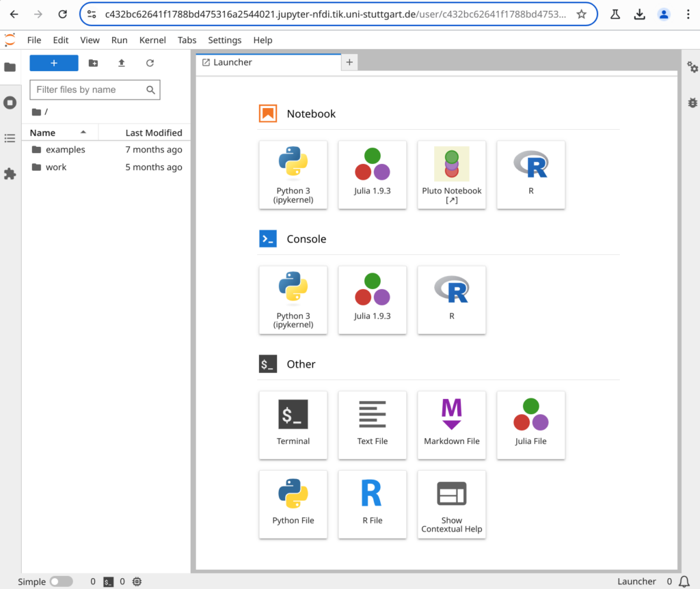The image size is (700, 589).
Task: Launch Terminal from the Other section
Action: (293, 424)
